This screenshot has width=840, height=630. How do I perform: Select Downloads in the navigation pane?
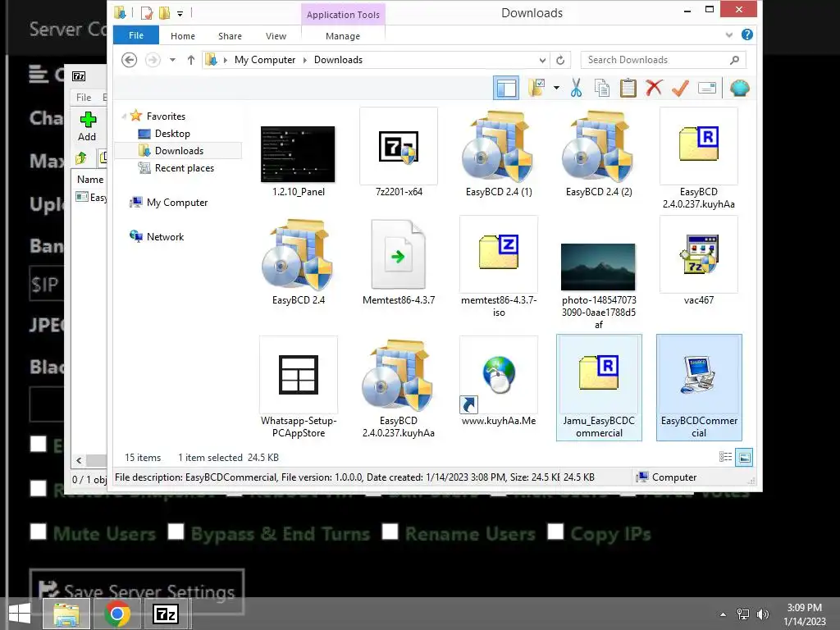coord(179,151)
